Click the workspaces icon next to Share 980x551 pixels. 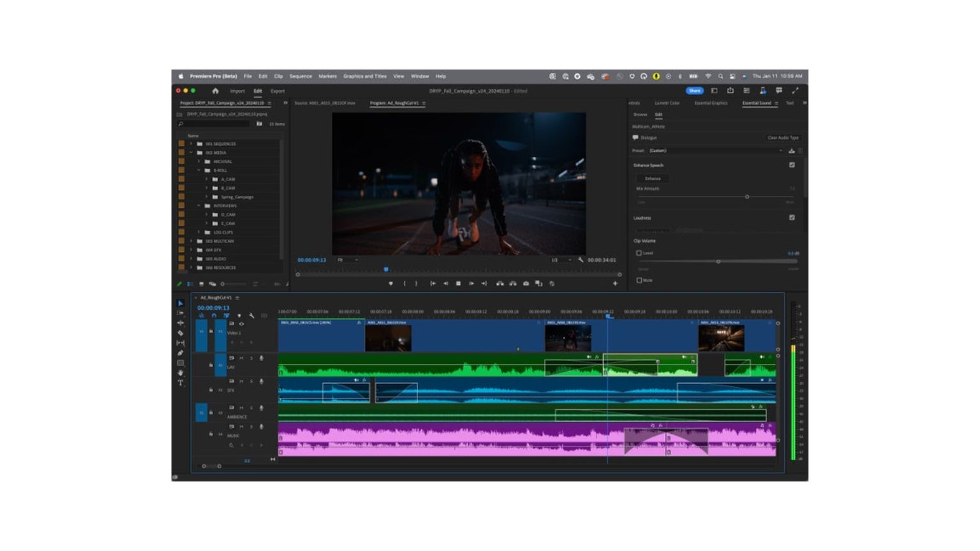(714, 91)
